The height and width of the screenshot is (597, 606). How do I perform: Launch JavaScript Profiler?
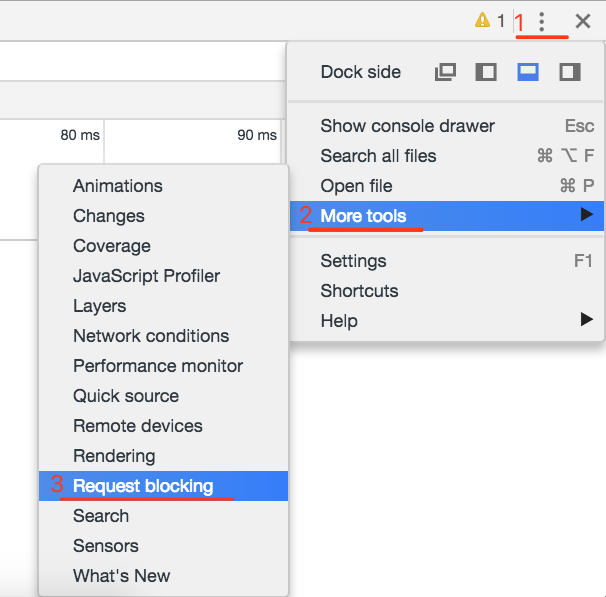click(146, 276)
